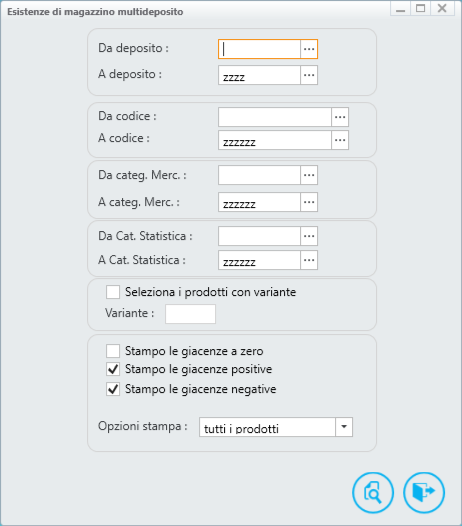Browse codes next to Da codice
462x526 pixels.
coord(340,117)
